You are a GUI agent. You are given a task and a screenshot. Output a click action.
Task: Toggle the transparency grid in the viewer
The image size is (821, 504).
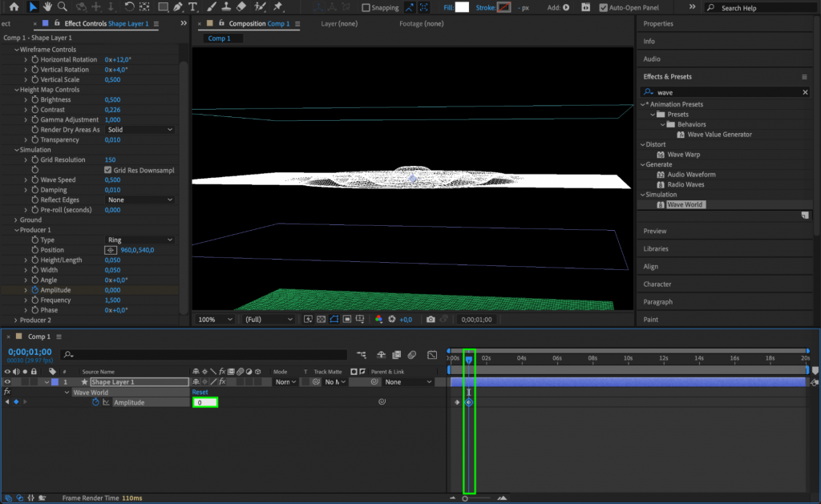(321, 318)
